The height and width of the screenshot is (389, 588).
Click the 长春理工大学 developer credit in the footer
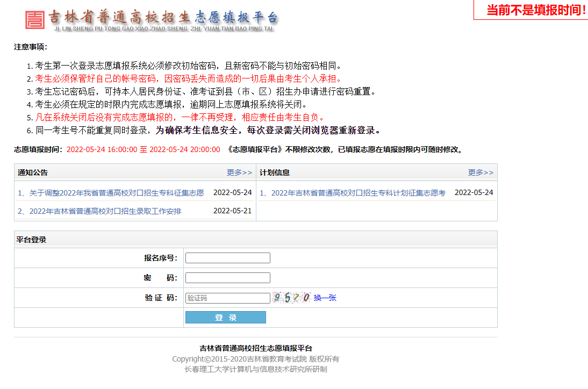click(256, 369)
